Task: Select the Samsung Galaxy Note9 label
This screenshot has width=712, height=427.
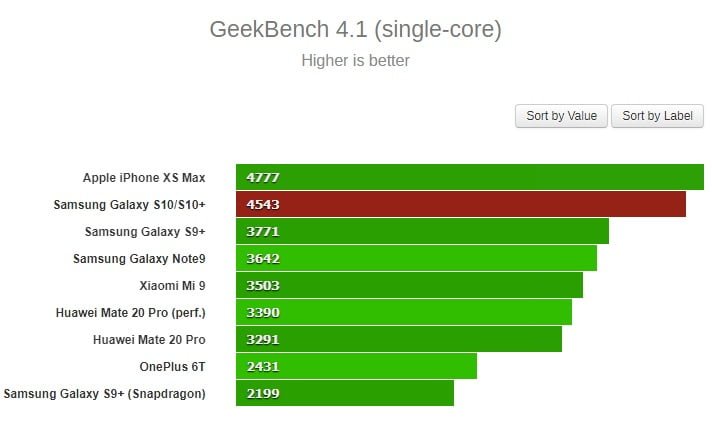Action: [139, 259]
